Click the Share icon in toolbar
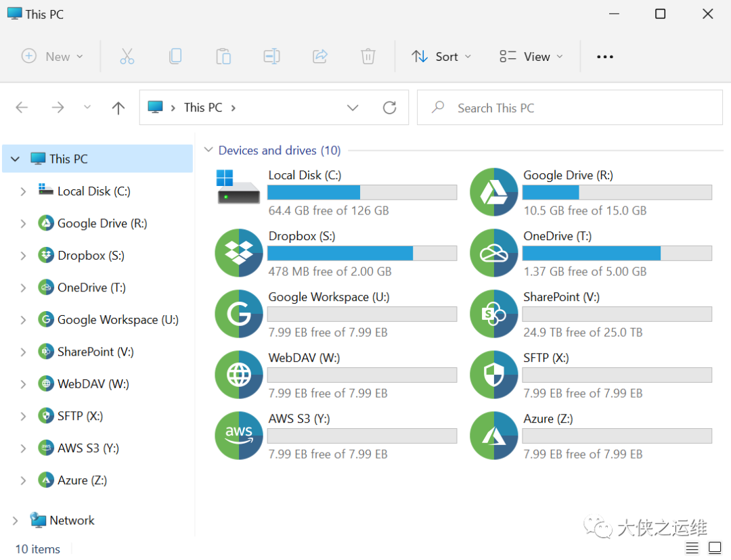Viewport: 731px width, 560px height. click(319, 56)
